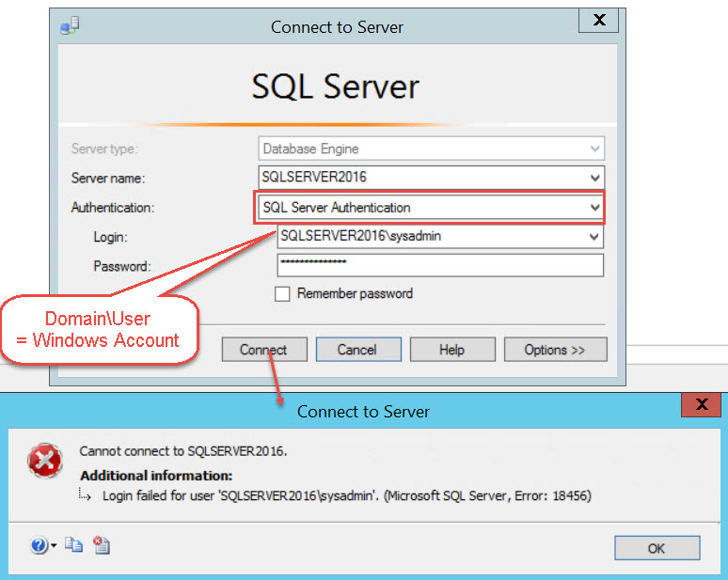Click OK in the error dialog
This screenshot has height=580, width=728.
click(657, 548)
